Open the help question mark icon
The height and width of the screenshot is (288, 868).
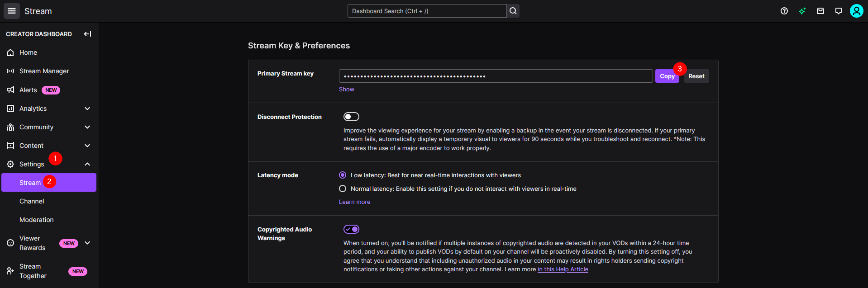(784, 11)
